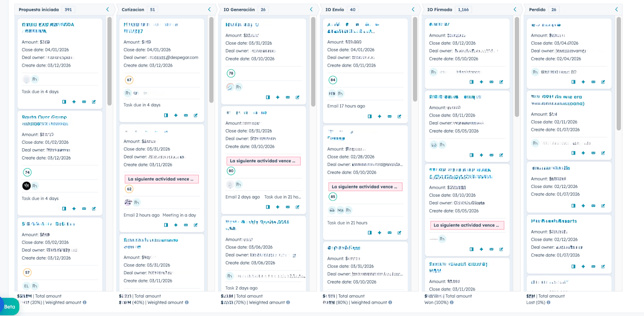Open preview on IO Firmada card closing 03/12/2026

[471, 82]
